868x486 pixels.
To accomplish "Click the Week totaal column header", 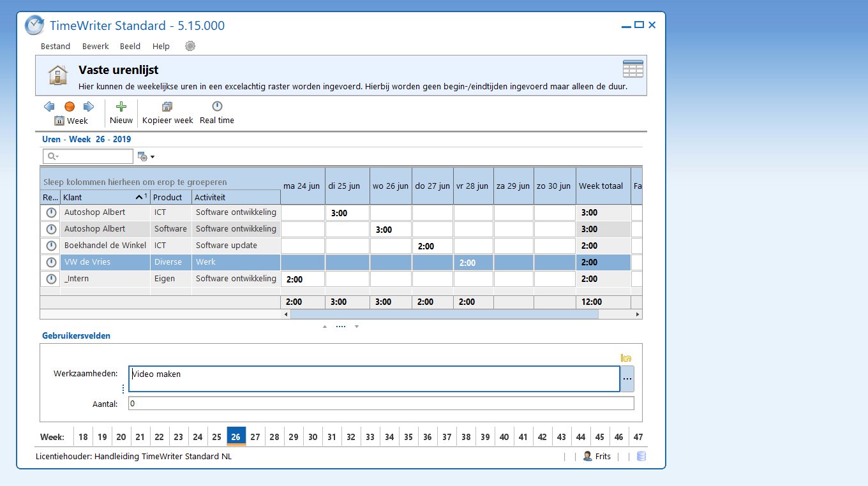I will [603, 186].
